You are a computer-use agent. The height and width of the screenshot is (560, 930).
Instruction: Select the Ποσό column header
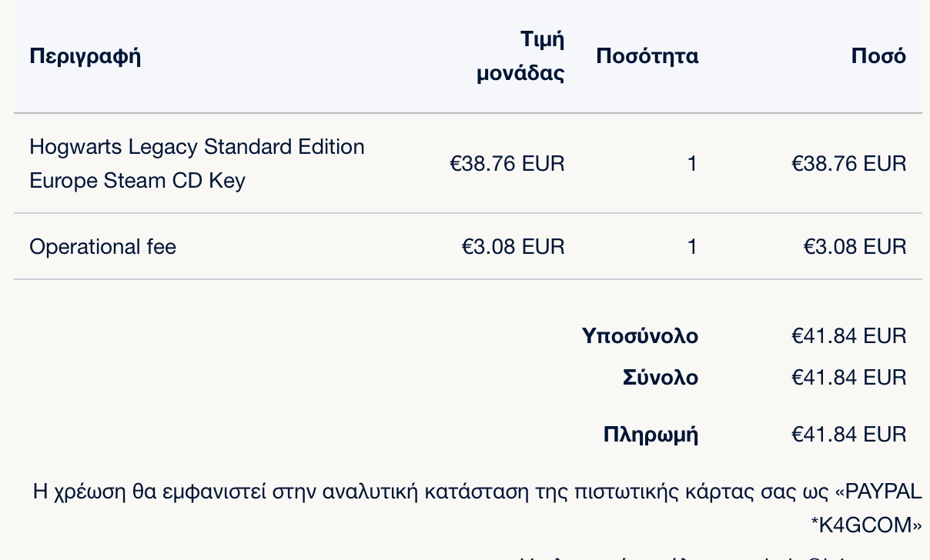point(878,56)
